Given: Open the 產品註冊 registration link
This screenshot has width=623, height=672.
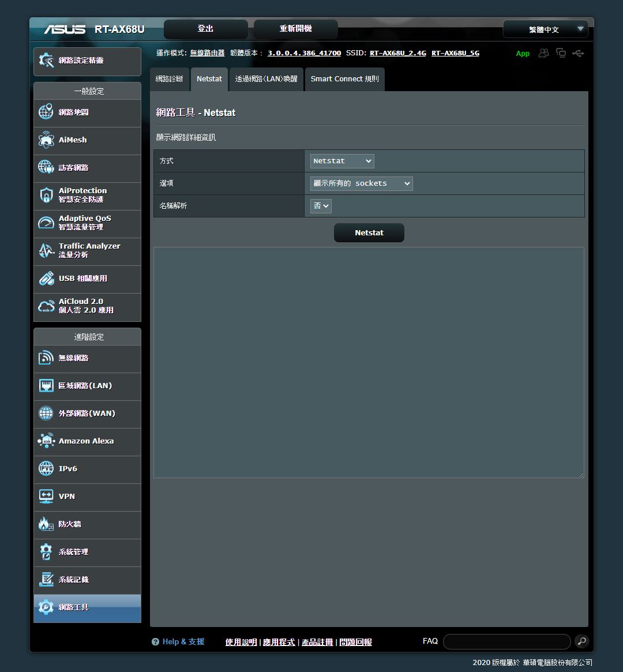Looking at the screenshot, I should click(317, 642).
